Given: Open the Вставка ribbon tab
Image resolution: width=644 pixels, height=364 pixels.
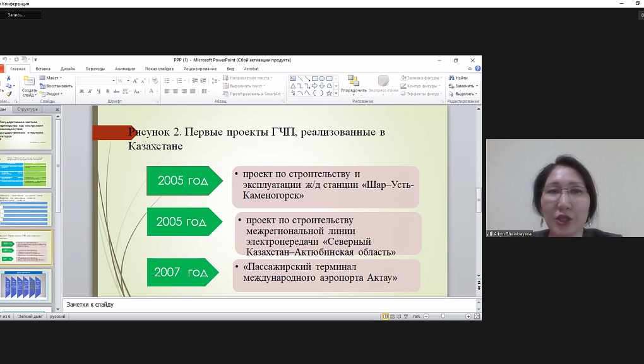Looking at the screenshot, I should tap(43, 69).
